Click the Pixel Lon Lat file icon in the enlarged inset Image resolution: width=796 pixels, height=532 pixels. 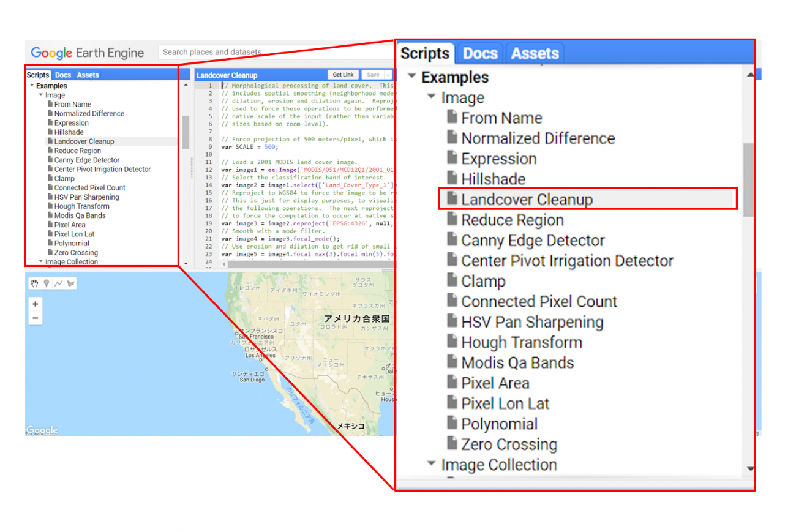(x=452, y=403)
